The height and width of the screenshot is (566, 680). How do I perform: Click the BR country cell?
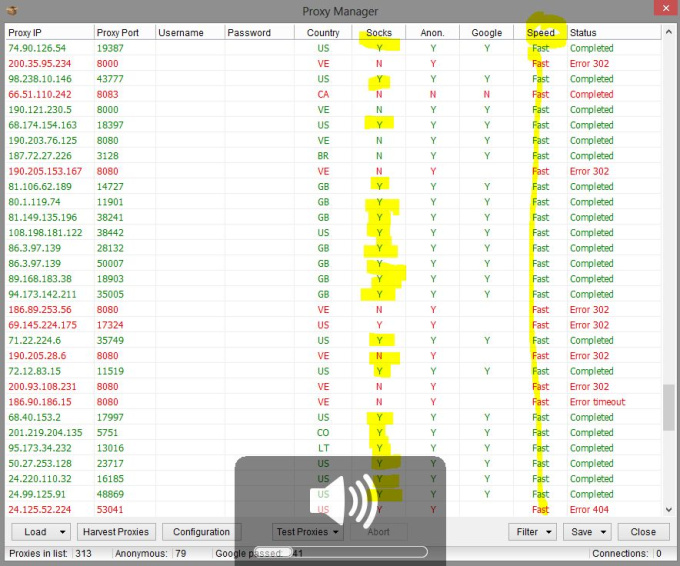pyautogui.click(x=323, y=156)
